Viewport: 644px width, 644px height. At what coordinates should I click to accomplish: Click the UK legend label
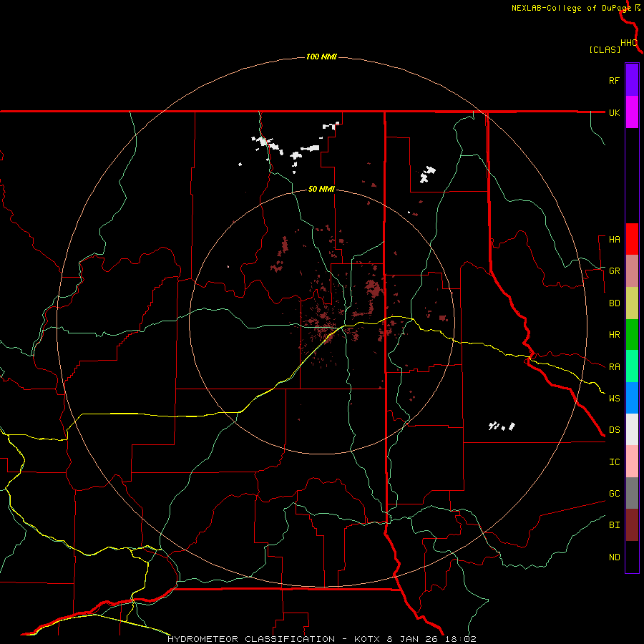(614, 112)
